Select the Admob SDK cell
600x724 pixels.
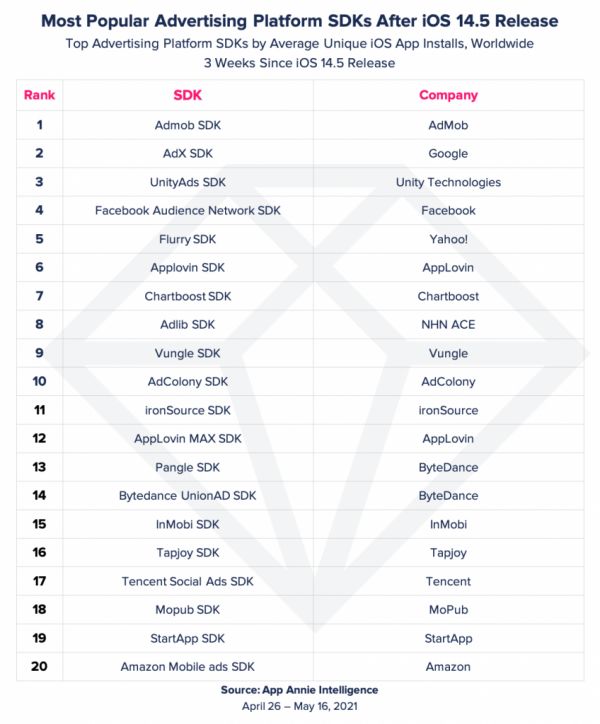coord(188,125)
